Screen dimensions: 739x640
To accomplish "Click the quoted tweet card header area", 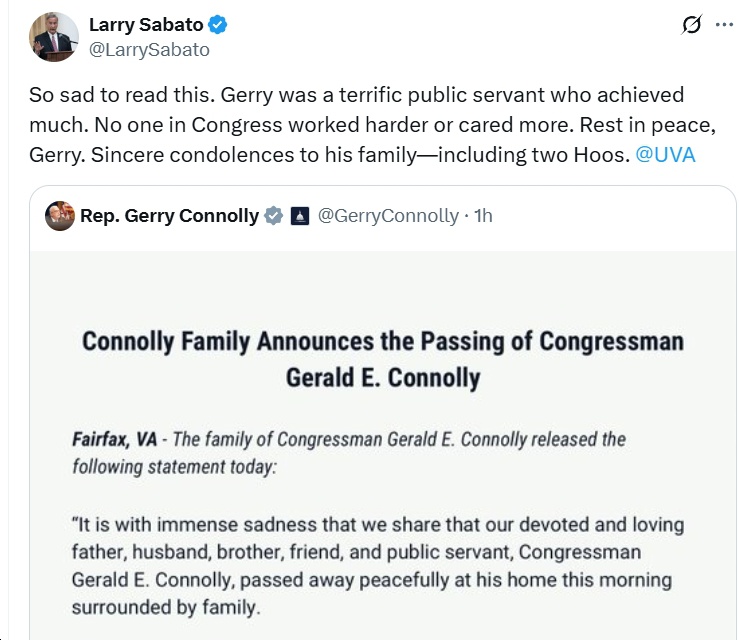I will [383, 216].
